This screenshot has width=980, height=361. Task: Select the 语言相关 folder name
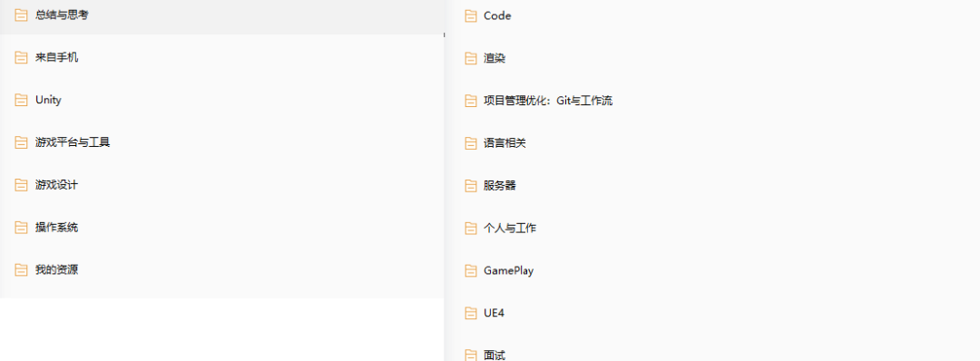505,143
